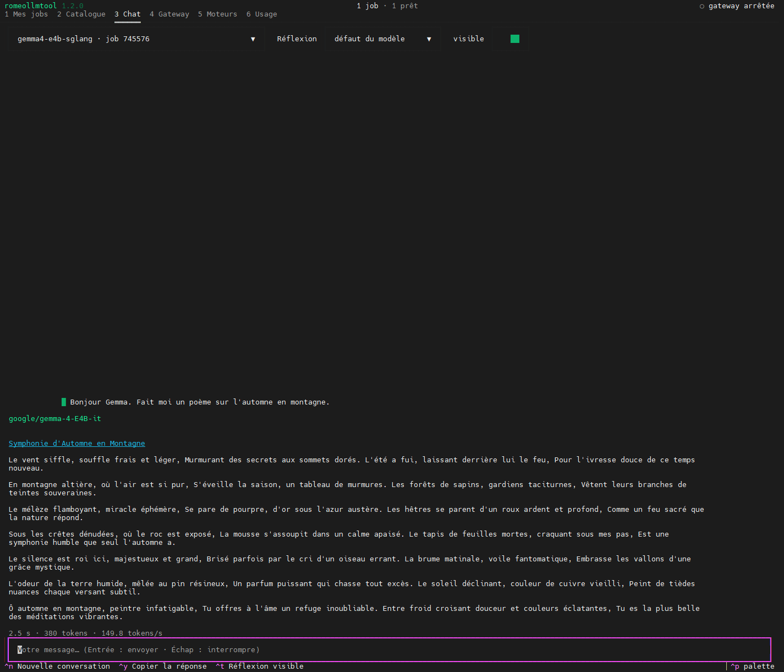The width and height of the screenshot is (784, 672).
Task: Click the stanza starting 'En montagne altière'
Action: coord(348,489)
